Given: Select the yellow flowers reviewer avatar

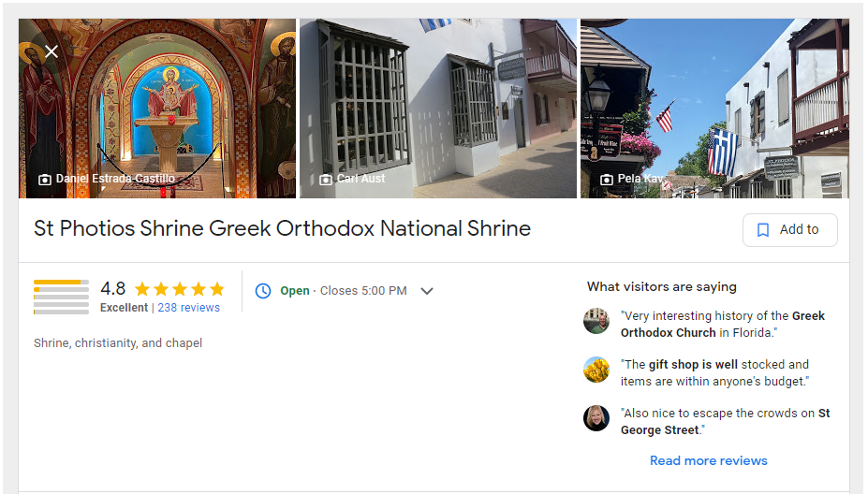Looking at the screenshot, I should pyautogui.click(x=596, y=370).
